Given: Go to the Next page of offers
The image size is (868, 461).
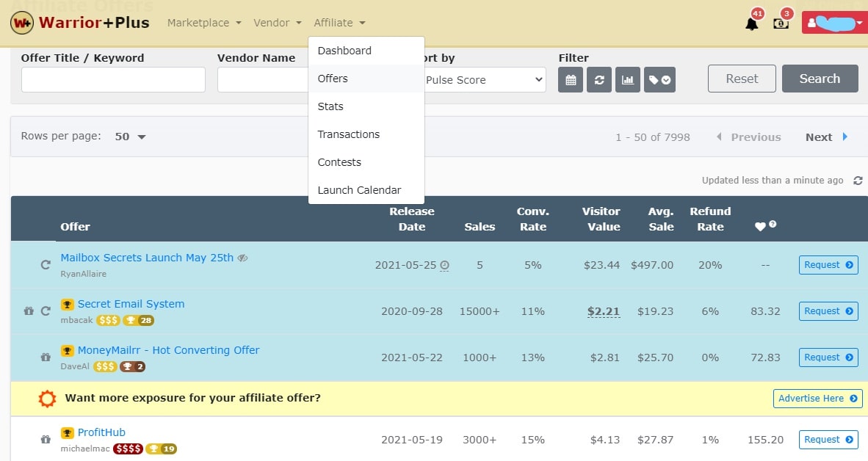Looking at the screenshot, I should point(826,137).
